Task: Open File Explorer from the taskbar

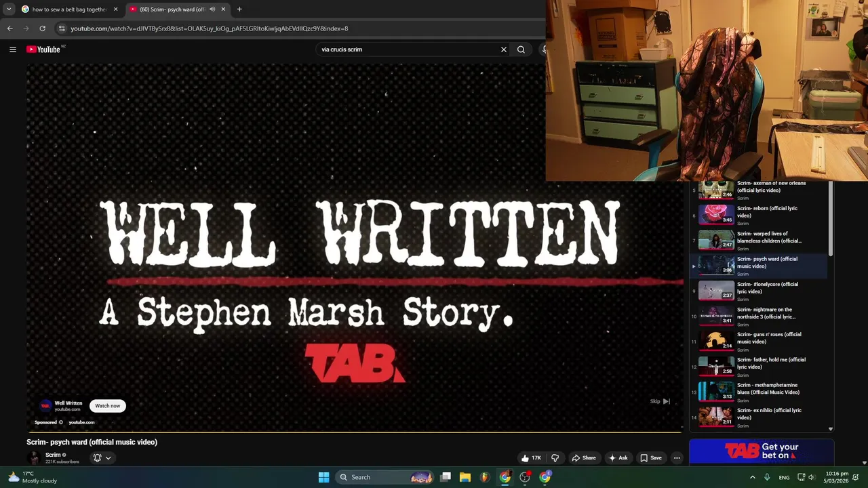Action: (465, 477)
